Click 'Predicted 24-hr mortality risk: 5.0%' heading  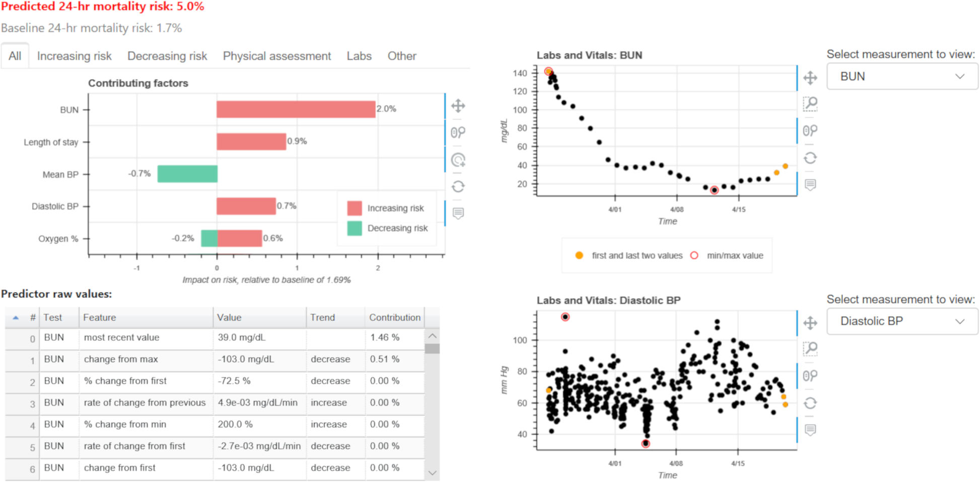(103, 7)
